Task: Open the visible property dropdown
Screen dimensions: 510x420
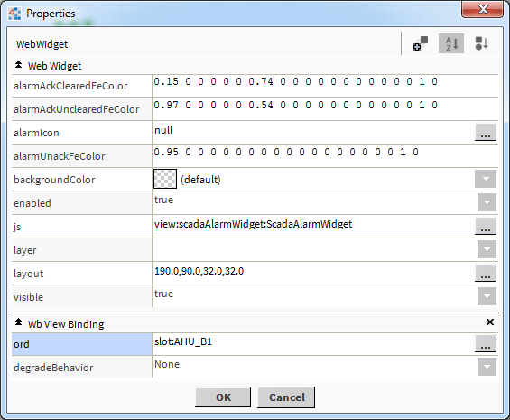Action: pyautogui.click(x=487, y=296)
